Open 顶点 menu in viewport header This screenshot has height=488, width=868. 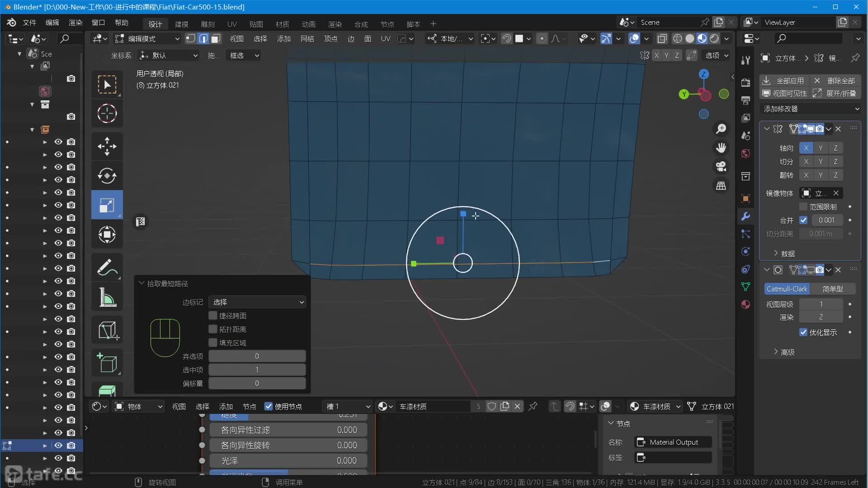pos(331,39)
